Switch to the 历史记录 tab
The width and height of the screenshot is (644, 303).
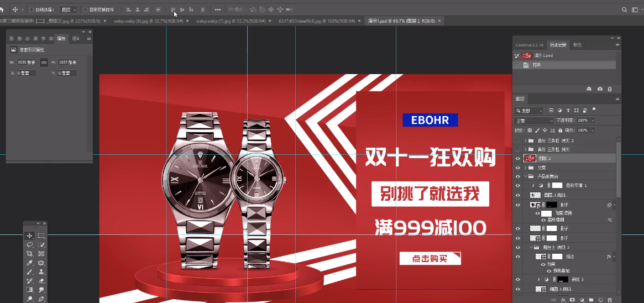coord(558,45)
